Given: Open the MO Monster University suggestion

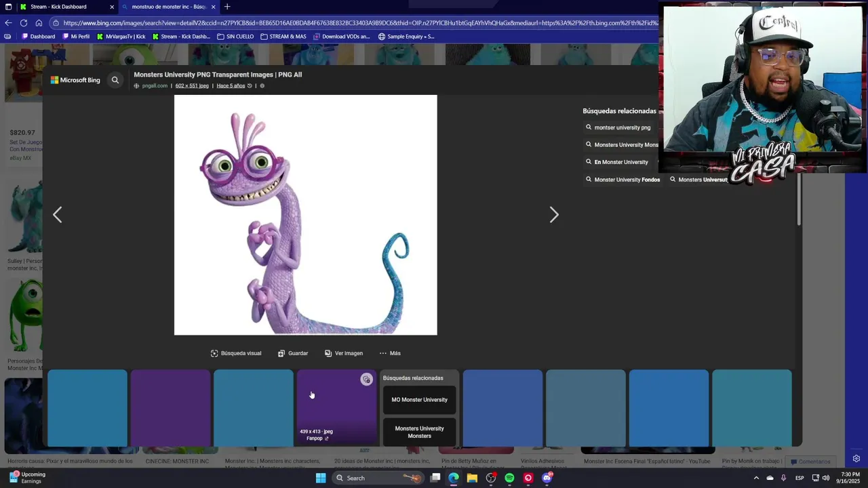Looking at the screenshot, I should pos(419,400).
